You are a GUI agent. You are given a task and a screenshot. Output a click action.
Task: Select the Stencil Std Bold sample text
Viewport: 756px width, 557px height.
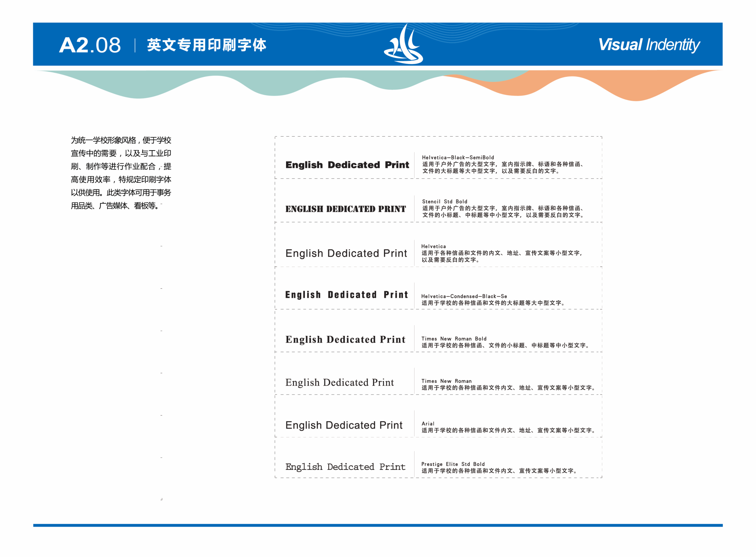point(346,209)
